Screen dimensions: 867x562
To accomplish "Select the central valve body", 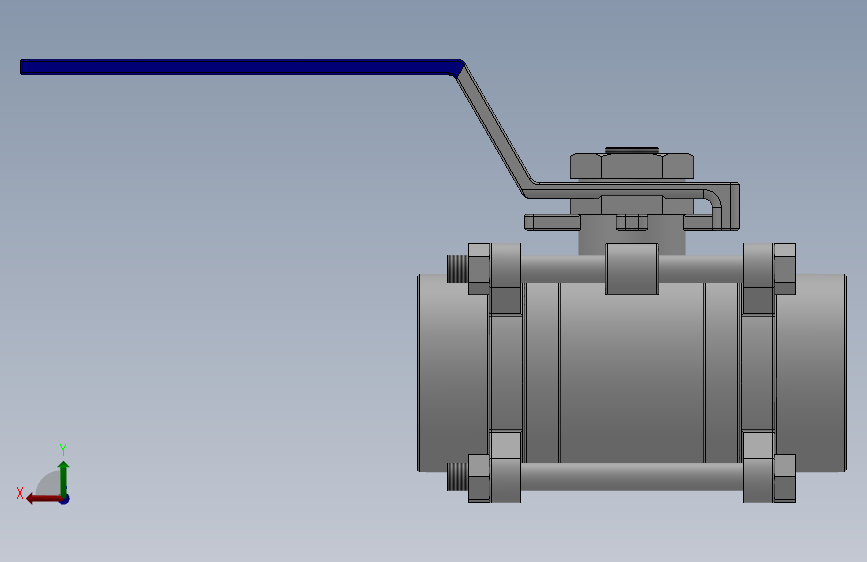I will click(x=632, y=372).
